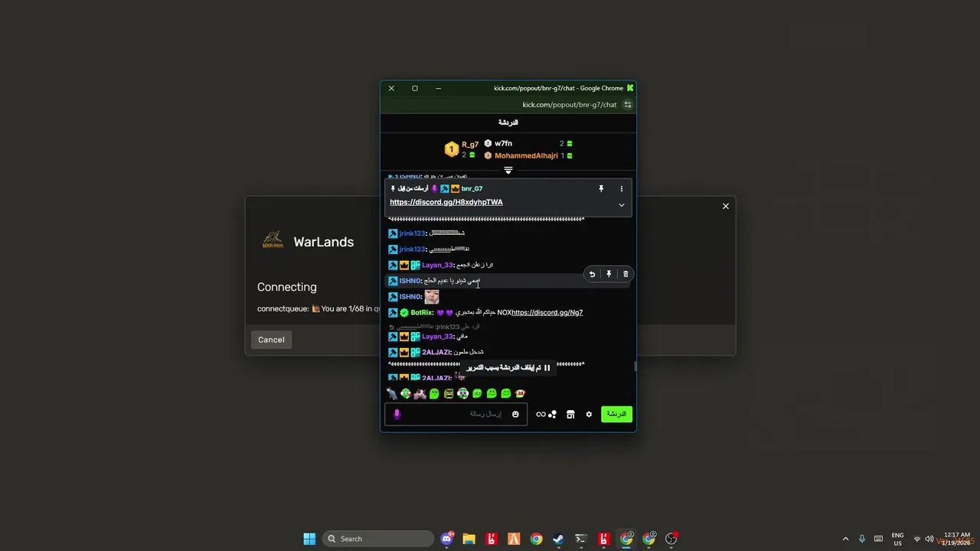Expand the pinned message chevron
This screenshot has width=980, height=551.
pos(621,205)
